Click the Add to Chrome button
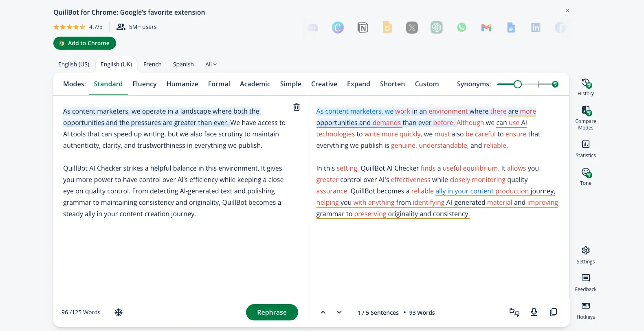Screen dimensions: 644x331 [85, 43]
